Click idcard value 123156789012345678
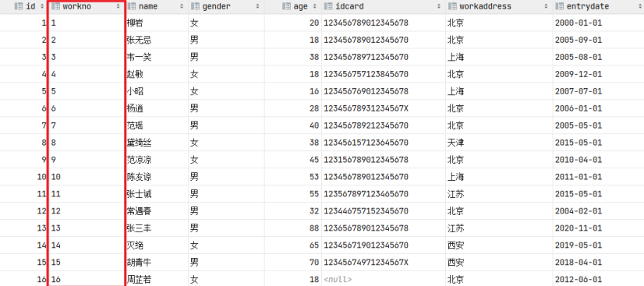This screenshot has width=644, height=286. pyautogui.click(x=366, y=160)
